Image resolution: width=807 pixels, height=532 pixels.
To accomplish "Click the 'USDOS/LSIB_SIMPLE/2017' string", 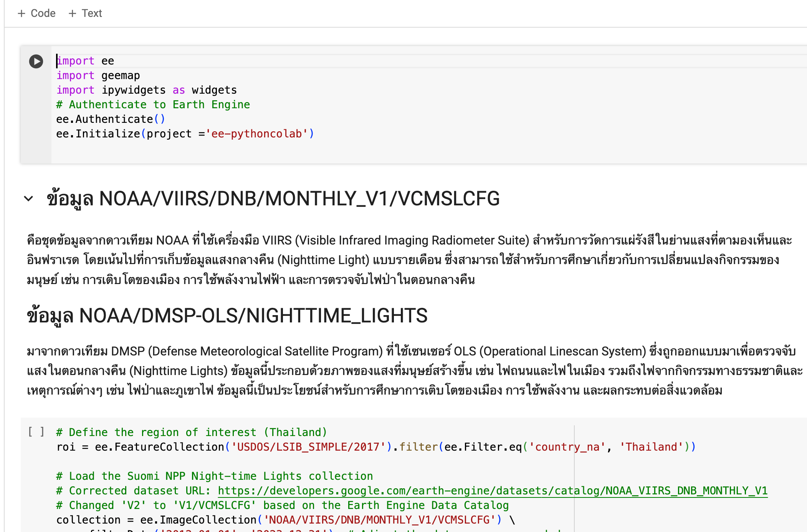I will (308, 447).
